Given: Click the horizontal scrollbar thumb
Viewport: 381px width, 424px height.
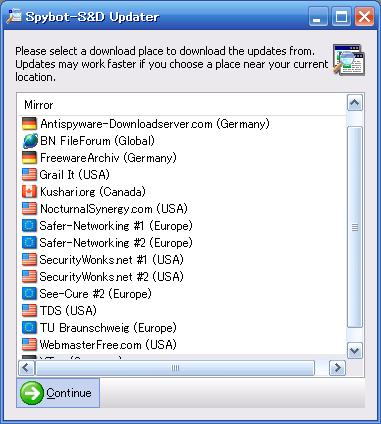Looking at the screenshot, I should click(x=175, y=368).
